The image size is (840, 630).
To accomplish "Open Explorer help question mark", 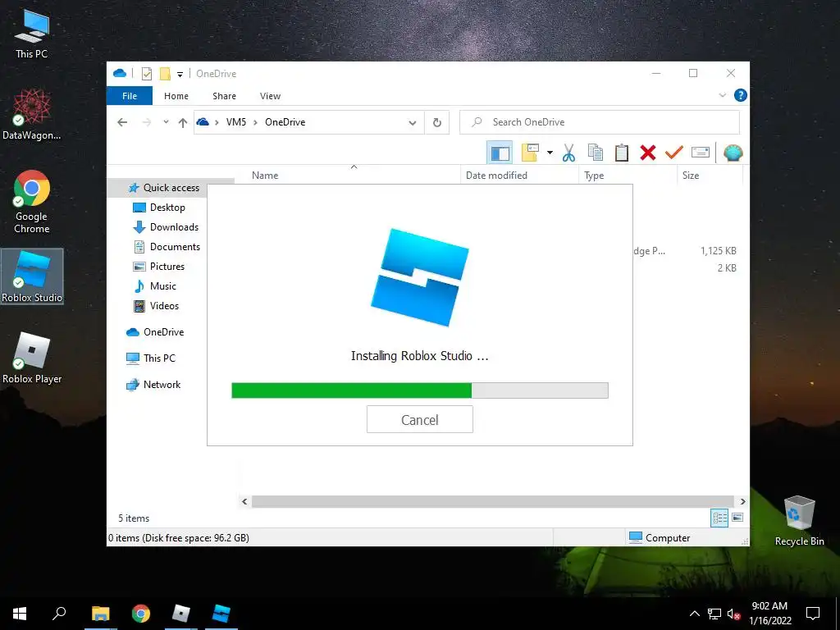I will coord(741,95).
